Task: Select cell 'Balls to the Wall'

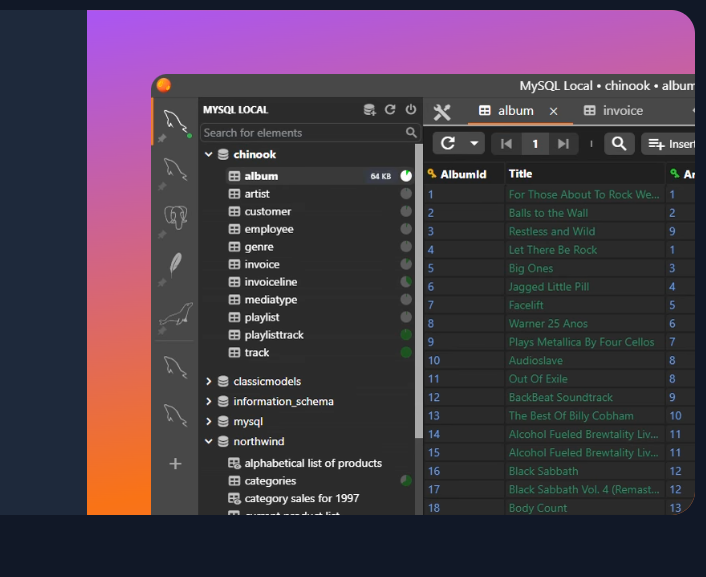Action: point(584,213)
